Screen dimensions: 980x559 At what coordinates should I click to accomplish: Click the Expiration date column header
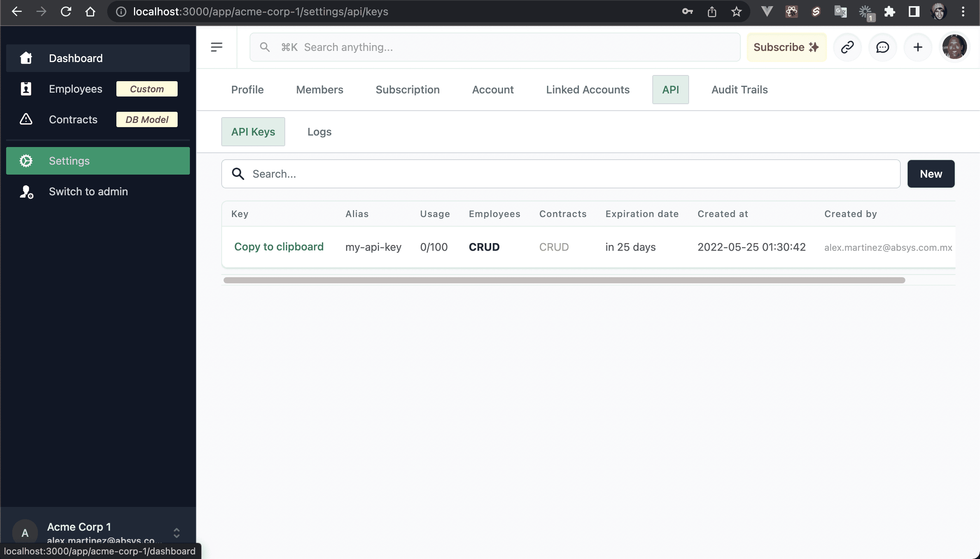642,214
